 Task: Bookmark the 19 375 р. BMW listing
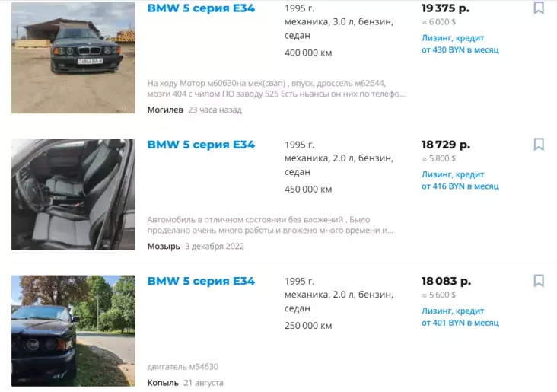539,8
